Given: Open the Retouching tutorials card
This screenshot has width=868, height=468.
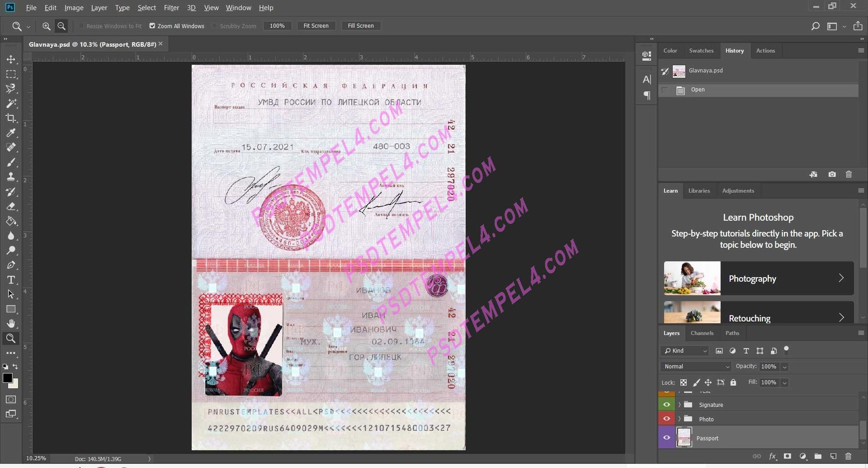Looking at the screenshot, I should (758, 313).
